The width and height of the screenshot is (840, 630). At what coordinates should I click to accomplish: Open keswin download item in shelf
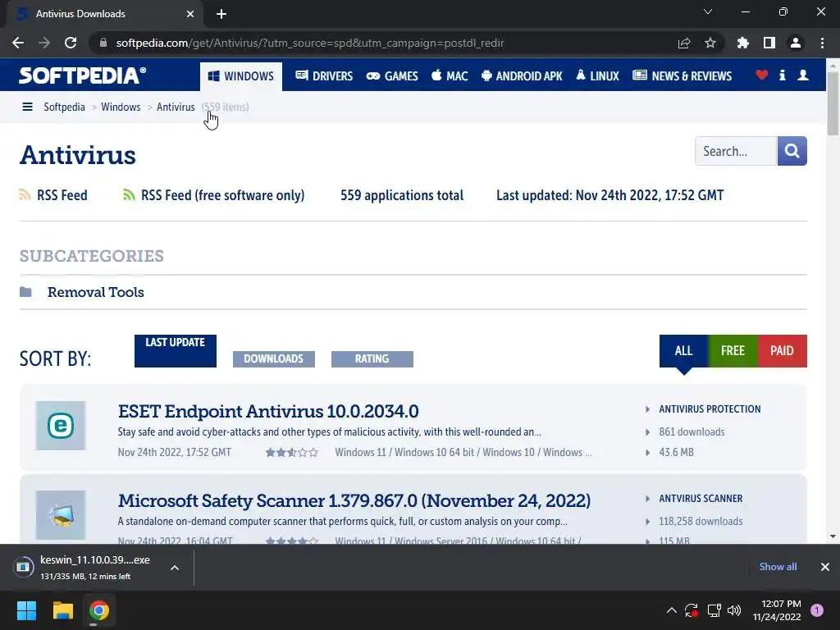85,568
